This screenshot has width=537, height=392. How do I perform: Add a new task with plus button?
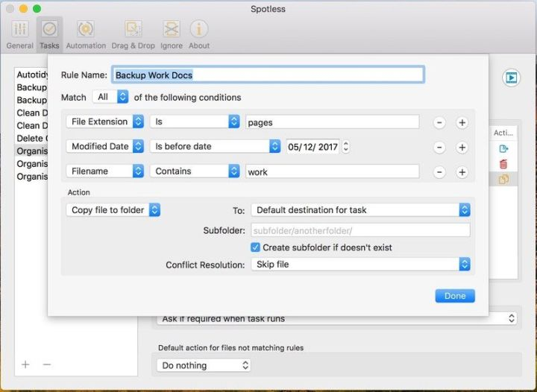pos(25,364)
